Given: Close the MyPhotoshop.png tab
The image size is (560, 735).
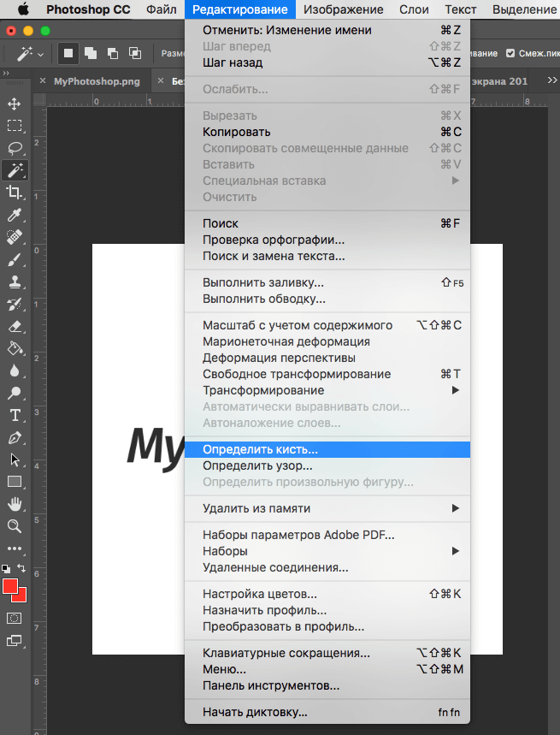Looking at the screenshot, I should click(x=43, y=80).
